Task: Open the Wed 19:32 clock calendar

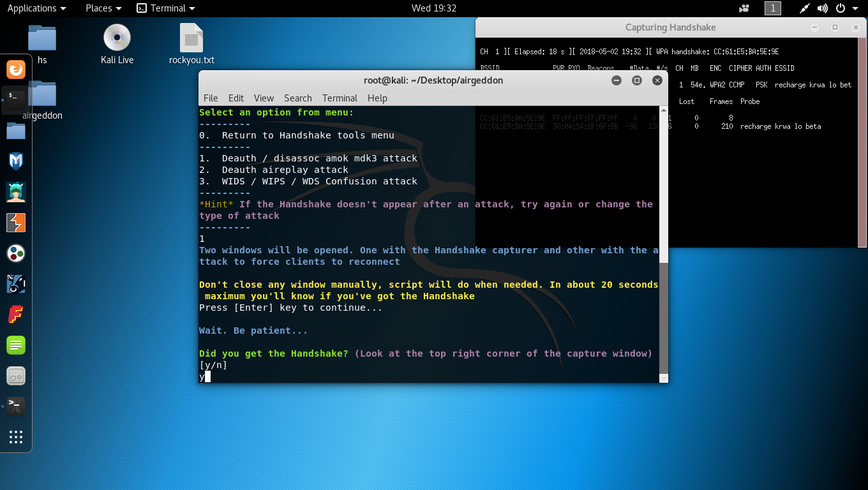Action: 434,8
